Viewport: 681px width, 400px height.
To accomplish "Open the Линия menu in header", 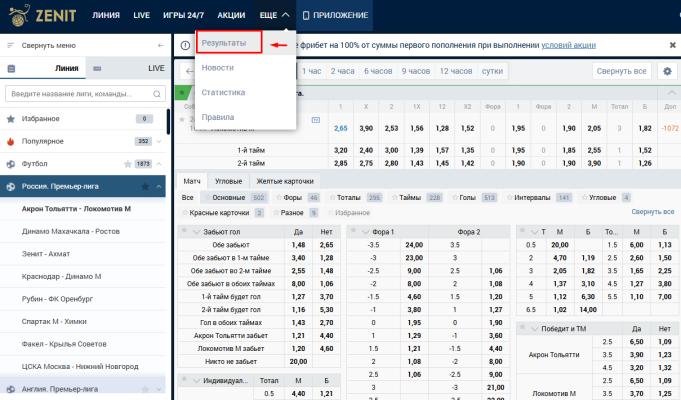I will coord(106,15).
